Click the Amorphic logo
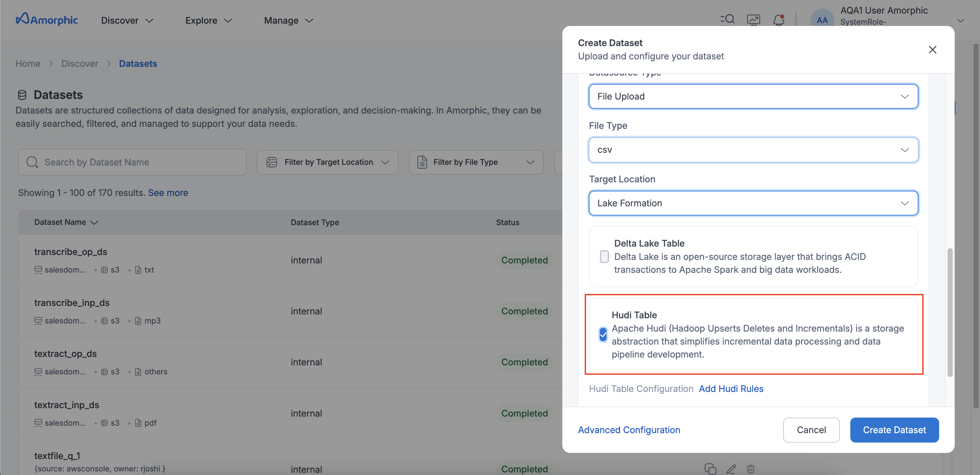 pos(47,19)
